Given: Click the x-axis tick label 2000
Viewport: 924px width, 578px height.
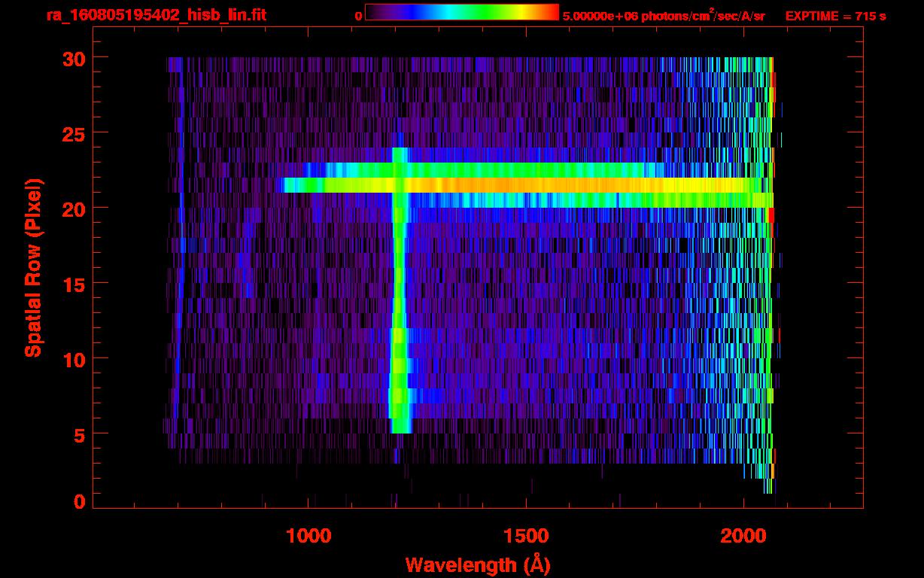Looking at the screenshot, I should 743,535.
